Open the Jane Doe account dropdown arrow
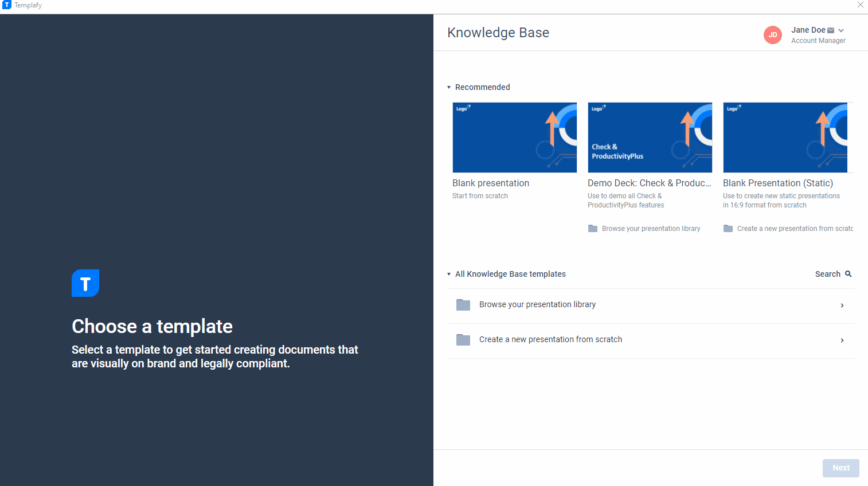 [841, 30]
